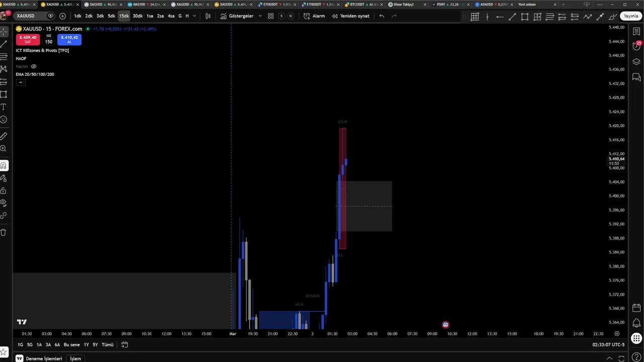
Task: Toggle hide all drawings eye icon
Action: (4, 203)
